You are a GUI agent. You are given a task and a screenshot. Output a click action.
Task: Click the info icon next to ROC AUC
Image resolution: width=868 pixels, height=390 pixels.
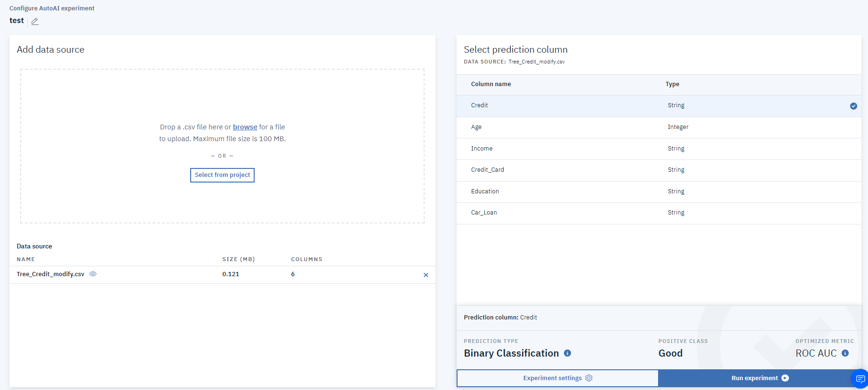[x=845, y=353]
